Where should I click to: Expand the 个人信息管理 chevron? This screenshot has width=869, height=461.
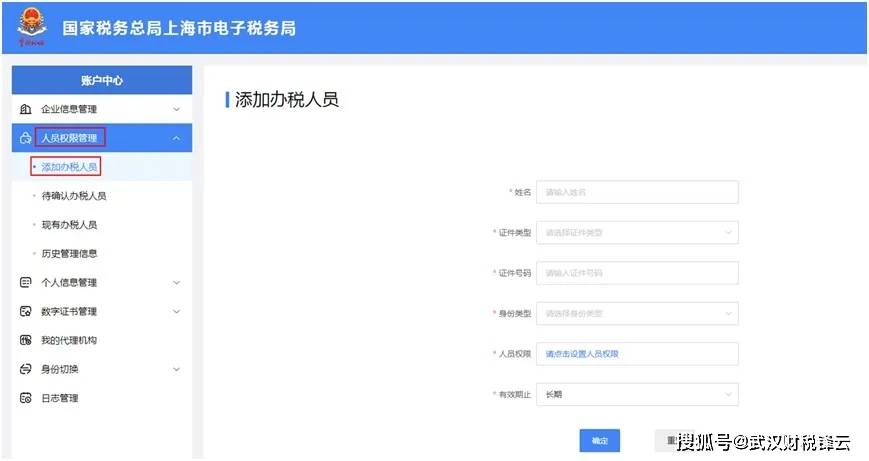[x=176, y=283]
